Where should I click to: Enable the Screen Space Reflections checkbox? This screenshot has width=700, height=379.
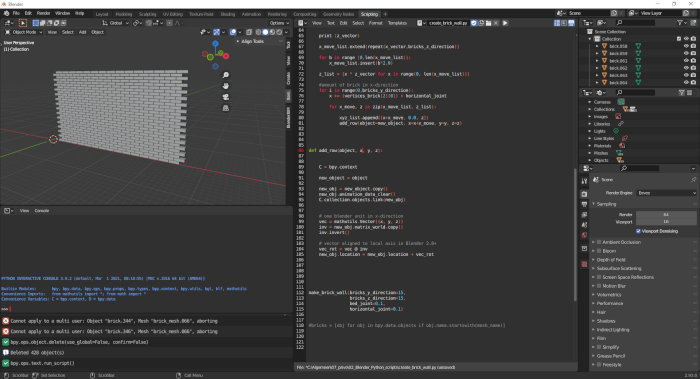599,277
